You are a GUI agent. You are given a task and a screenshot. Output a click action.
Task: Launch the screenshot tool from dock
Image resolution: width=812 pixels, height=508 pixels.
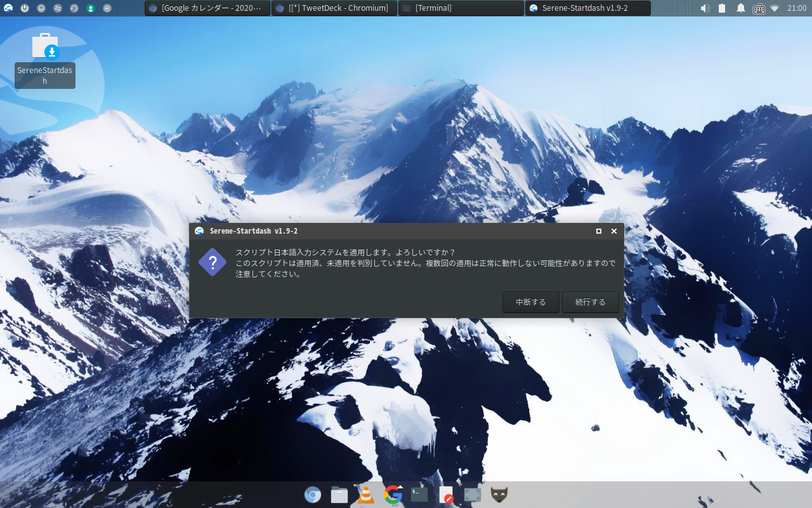(x=473, y=495)
